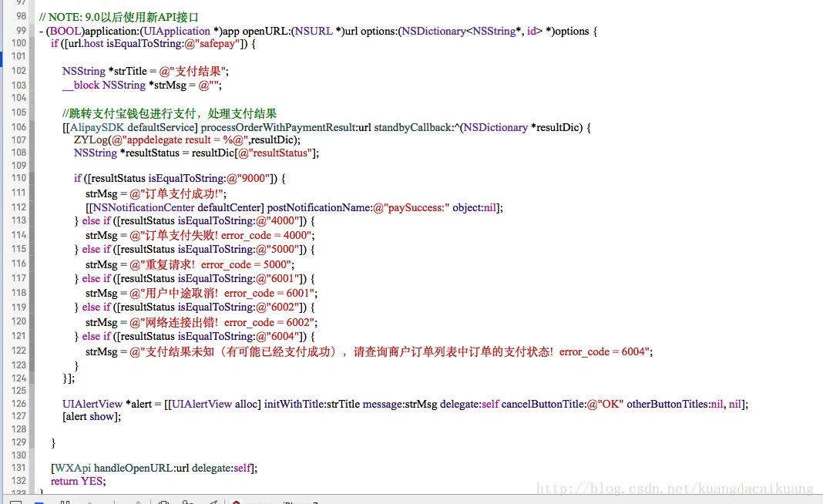The height and width of the screenshot is (504, 823).
Task: Click "otherButtonTitles:" on line 126
Action: tap(669, 404)
